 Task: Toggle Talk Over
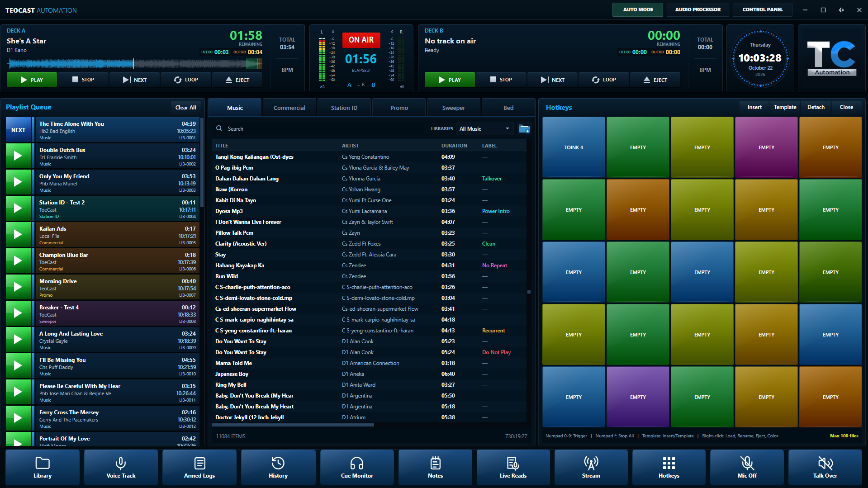[x=825, y=467]
